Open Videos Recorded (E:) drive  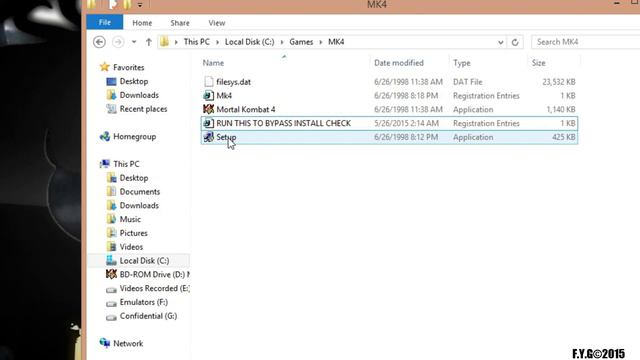154,289
